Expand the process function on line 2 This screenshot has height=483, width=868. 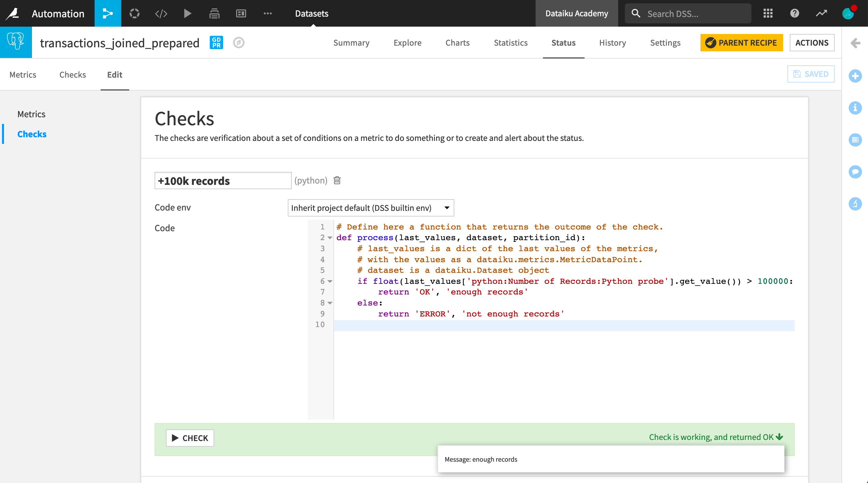tap(330, 238)
